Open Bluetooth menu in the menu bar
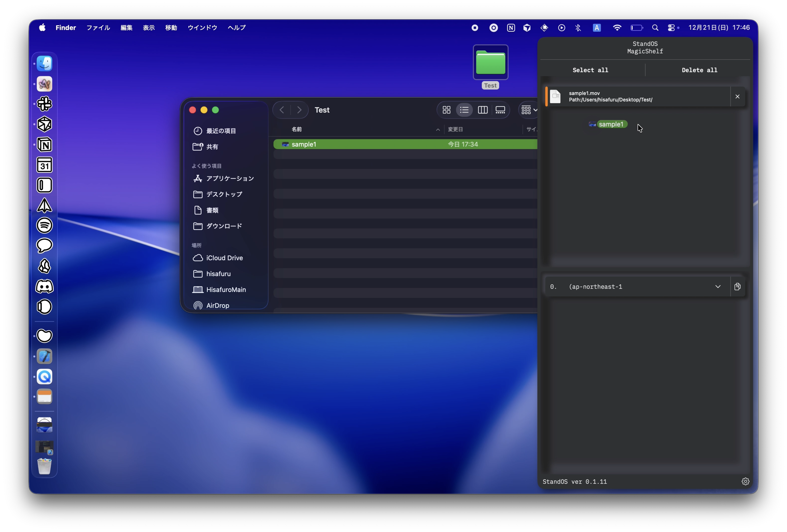This screenshot has width=787, height=532. 578,27
